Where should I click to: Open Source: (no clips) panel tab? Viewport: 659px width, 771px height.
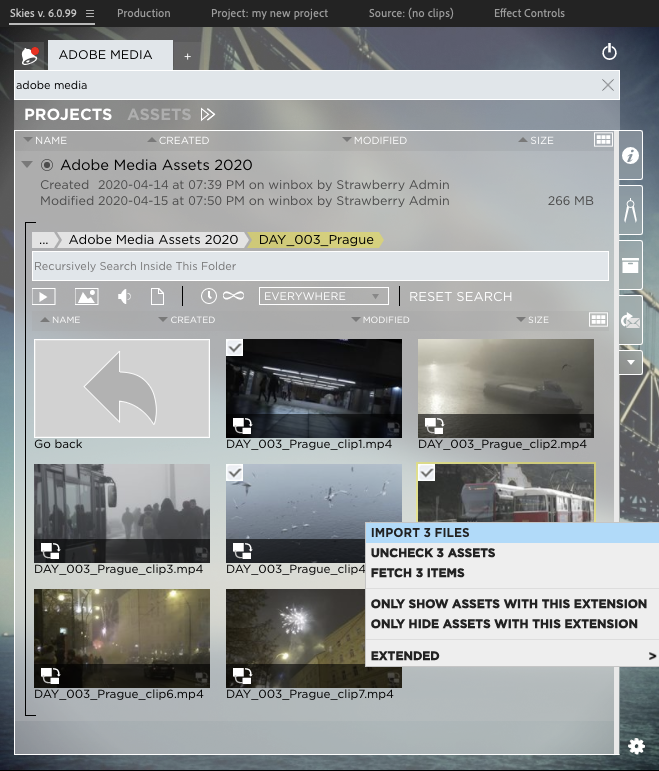[x=411, y=13]
